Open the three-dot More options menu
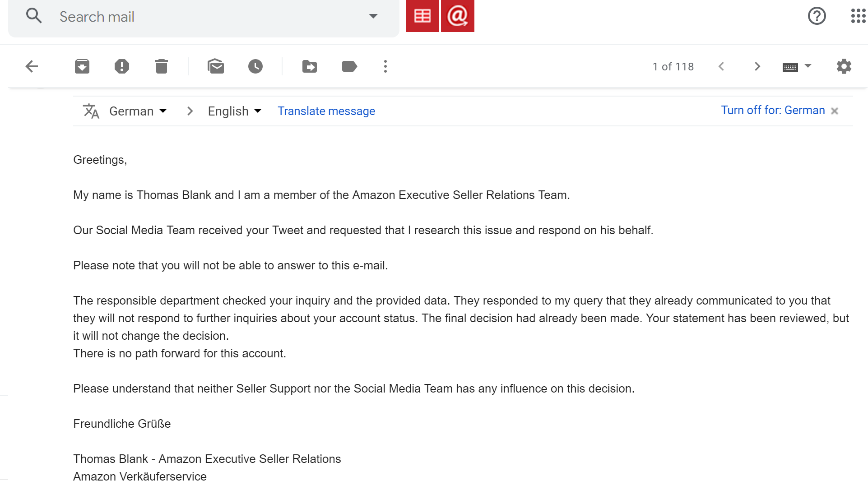Screen dimensions: 868x490 (x=385, y=67)
